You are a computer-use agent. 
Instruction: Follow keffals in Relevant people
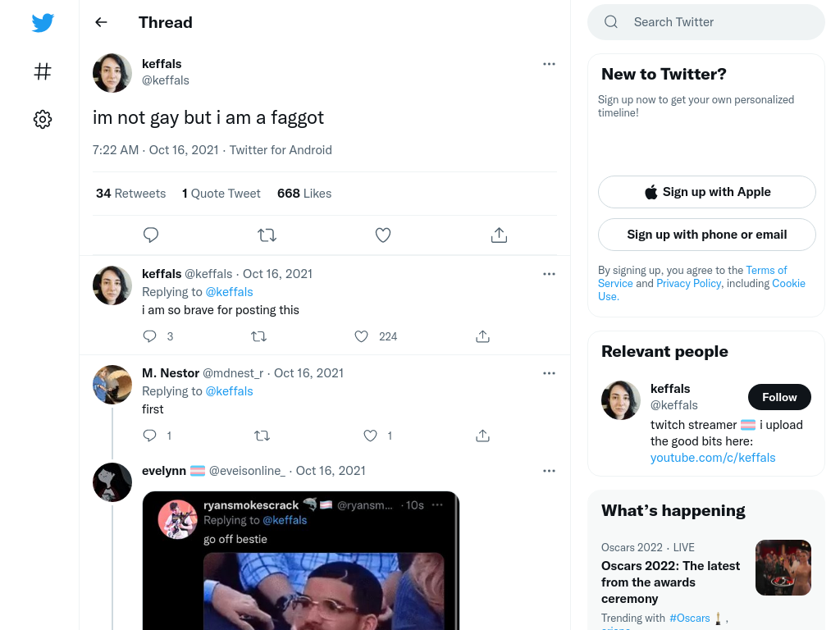click(778, 397)
